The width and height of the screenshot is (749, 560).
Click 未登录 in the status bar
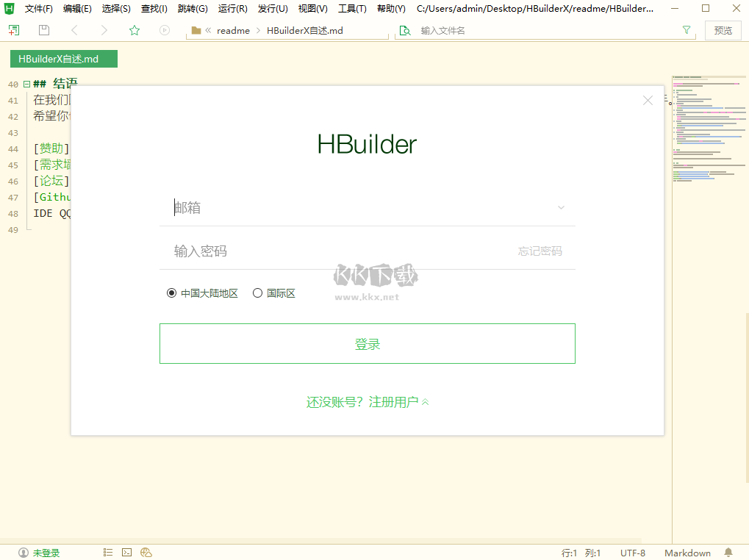click(x=46, y=553)
